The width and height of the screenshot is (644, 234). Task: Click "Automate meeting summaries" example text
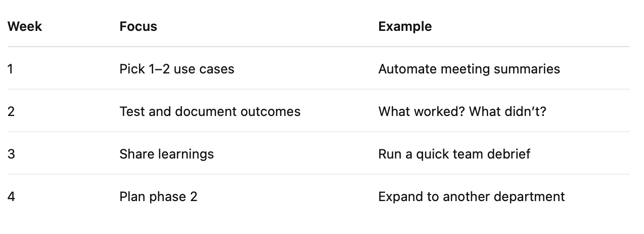coord(469,69)
